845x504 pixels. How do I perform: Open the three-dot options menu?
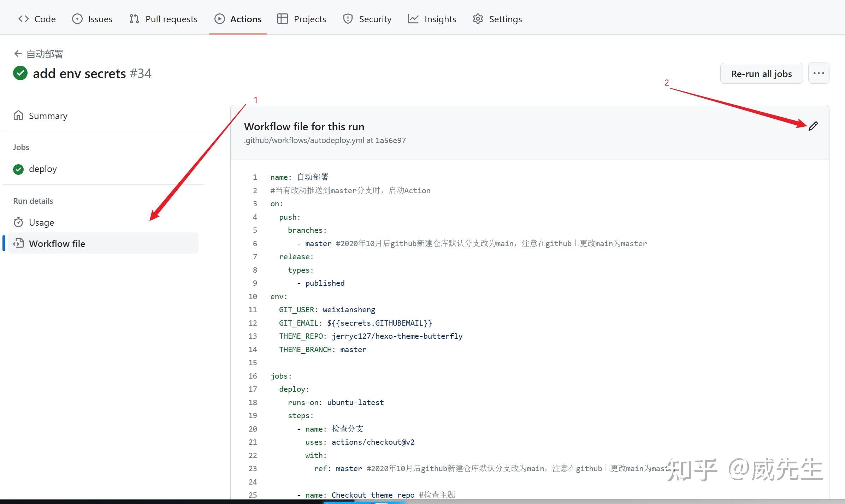coord(819,73)
